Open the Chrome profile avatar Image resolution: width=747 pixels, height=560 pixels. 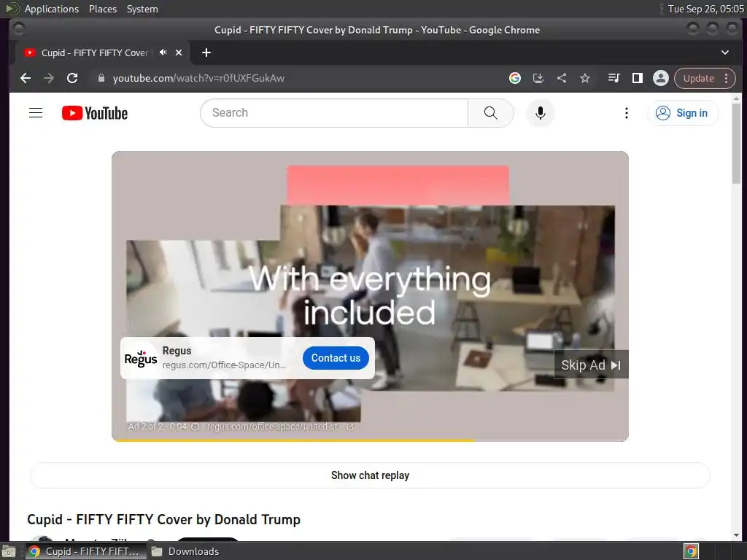point(660,78)
